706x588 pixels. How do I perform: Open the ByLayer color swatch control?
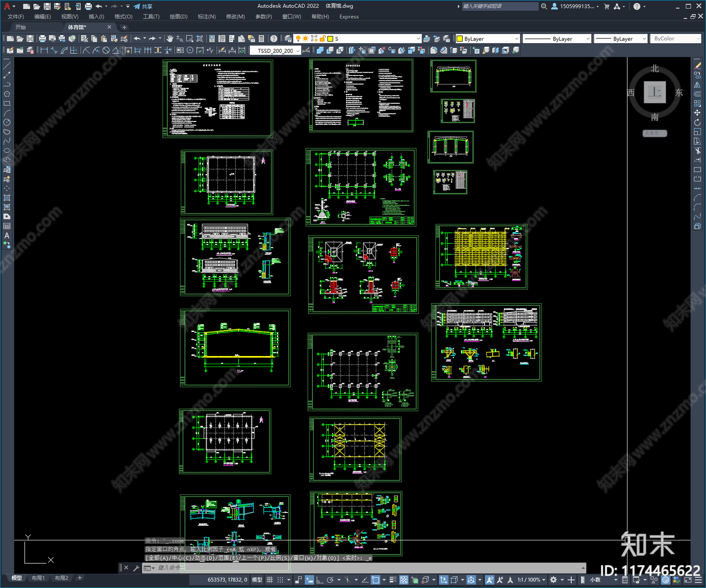coord(488,39)
